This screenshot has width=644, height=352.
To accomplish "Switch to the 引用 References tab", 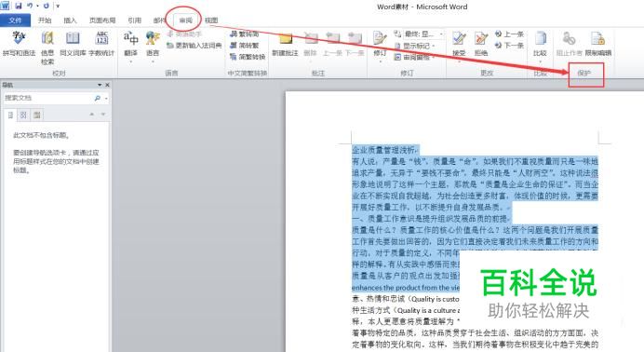I will click(134, 20).
